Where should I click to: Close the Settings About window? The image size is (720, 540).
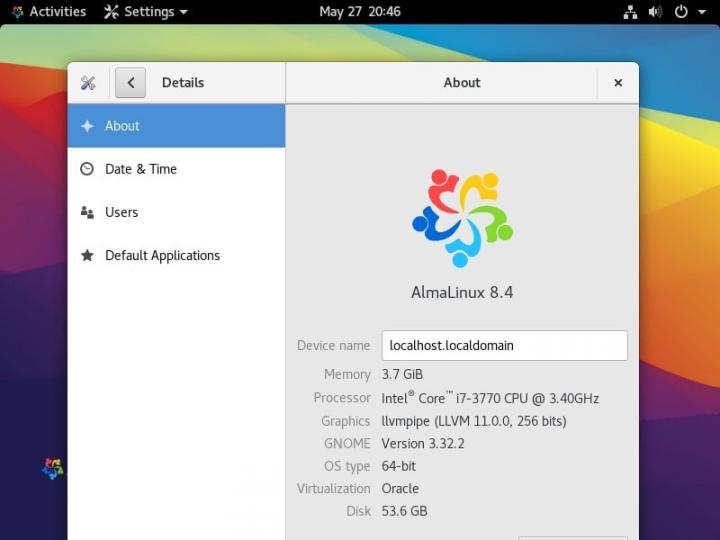[x=618, y=83]
